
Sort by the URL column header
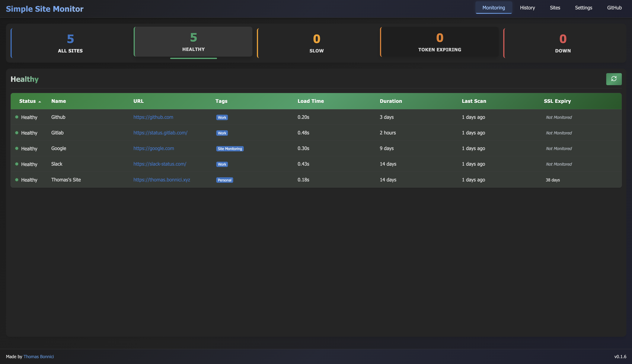click(x=138, y=101)
